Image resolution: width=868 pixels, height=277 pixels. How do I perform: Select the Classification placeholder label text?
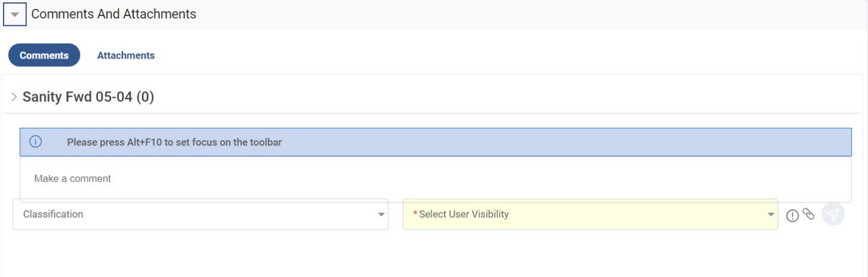(53, 214)
